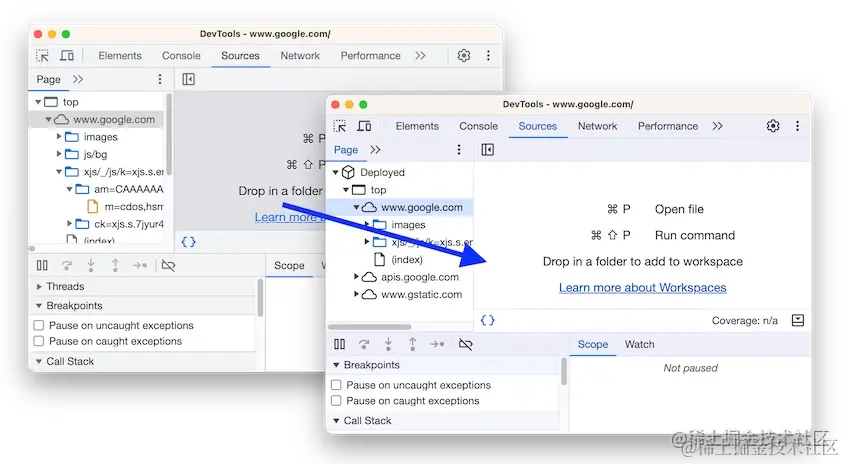Click vertical scrollbar of back window file tree
The image size is (845, 464).
[x=169, y=135]
